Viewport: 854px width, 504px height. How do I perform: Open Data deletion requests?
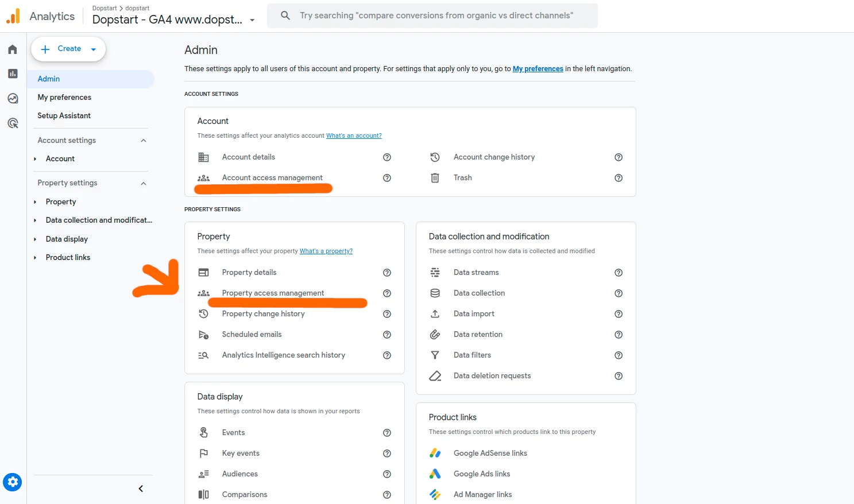coord(492,376)
